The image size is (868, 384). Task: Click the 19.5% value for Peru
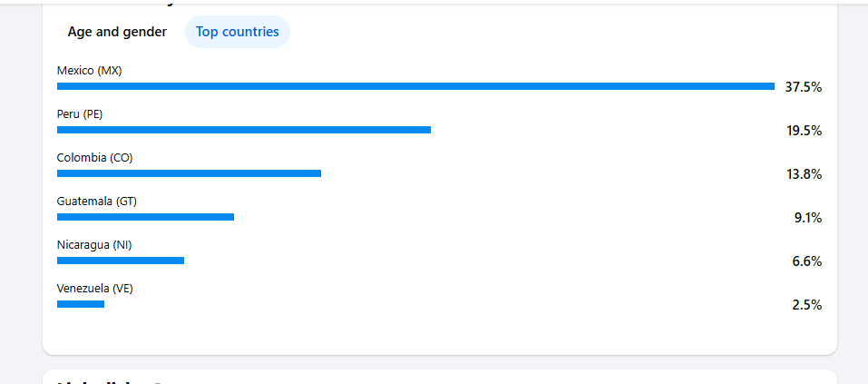804,131
